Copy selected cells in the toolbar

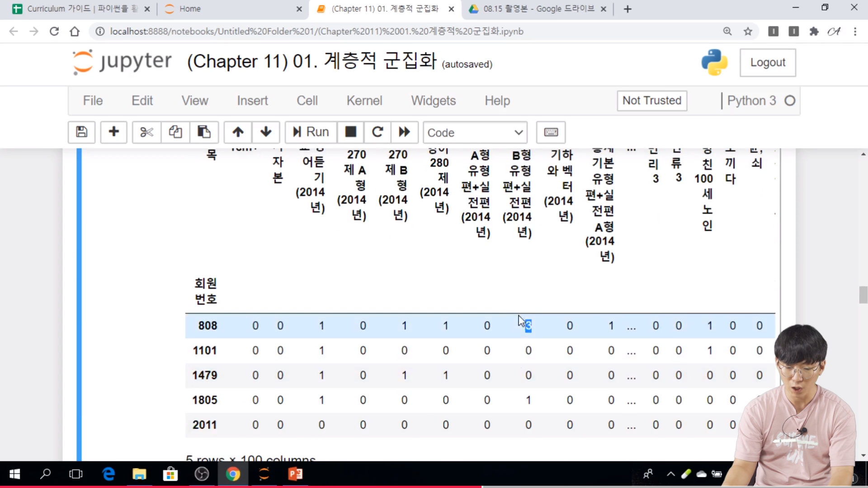point(175,132)
